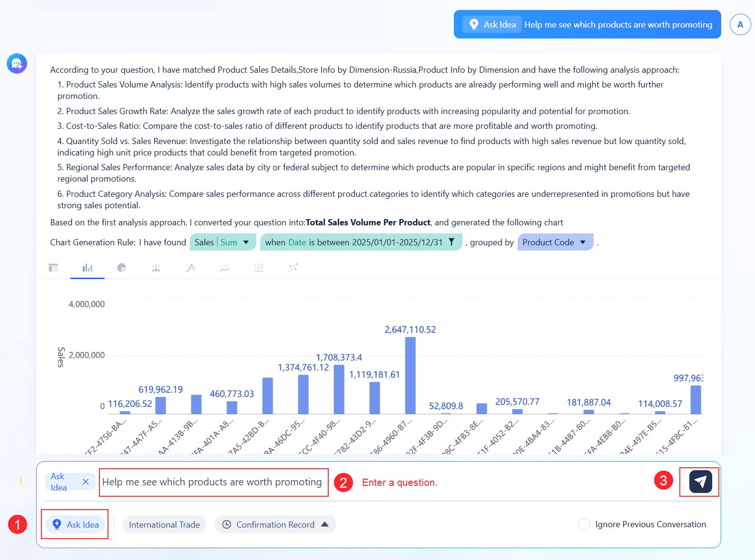Image resolution: width=755 pixels, height=560 pixels.
Task: Open the Product Code grouping dropdown
Action: [x=583, y=242]
